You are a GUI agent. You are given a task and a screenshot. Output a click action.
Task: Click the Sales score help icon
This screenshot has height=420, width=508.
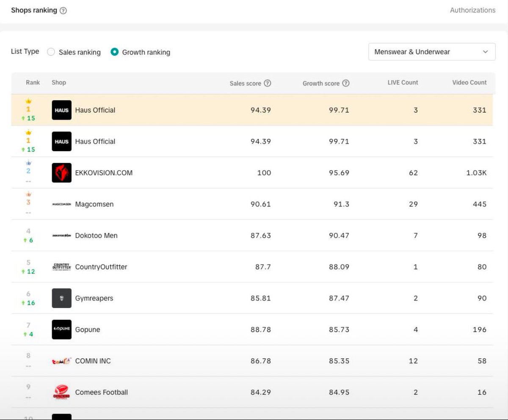[x=268, y=83]
